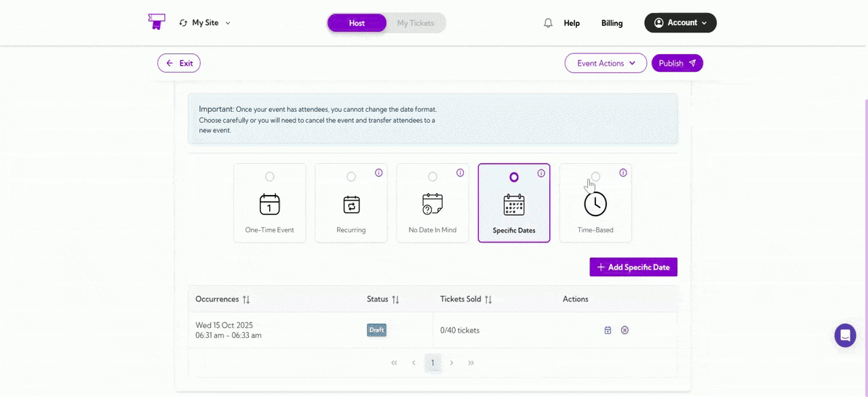Click the Actions column header

(576, 299)
